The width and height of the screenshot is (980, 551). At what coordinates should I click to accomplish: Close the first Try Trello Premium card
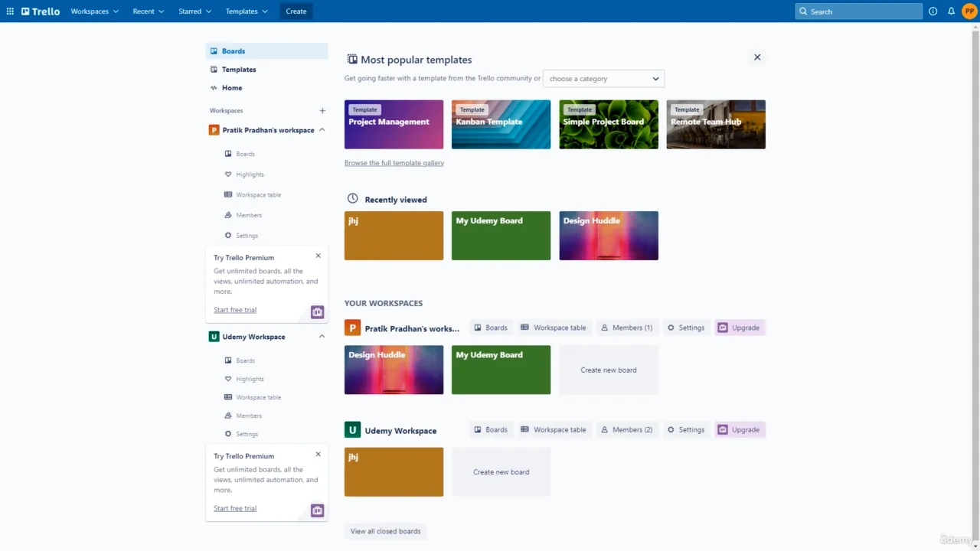[318, 256]
